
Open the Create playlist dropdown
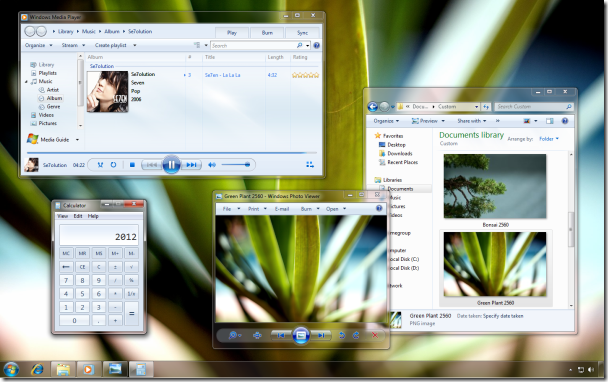click(x=116, y=45)
